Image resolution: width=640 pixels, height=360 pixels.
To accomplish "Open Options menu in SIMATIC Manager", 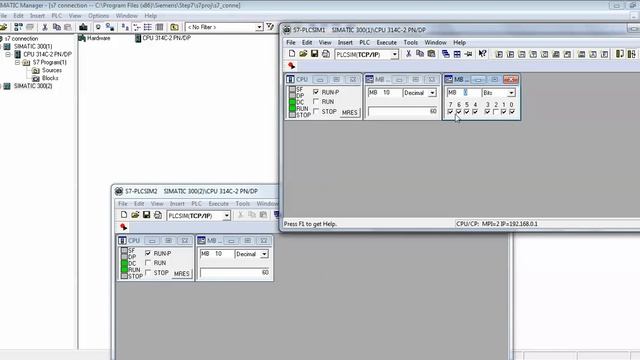I will coord(98,16).
